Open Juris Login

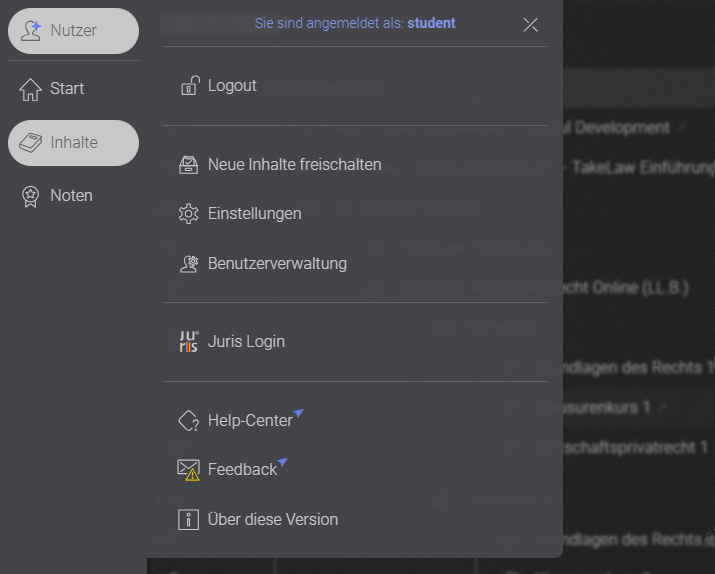246,341
